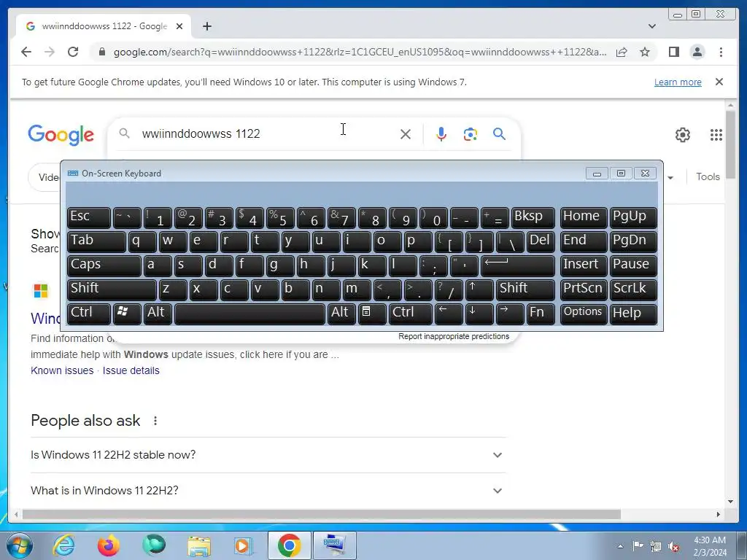The width and height of the screenshot is (747, 560).
Task: Tap the up arrow key on the keyboard
Action: [x=479, y=289]
